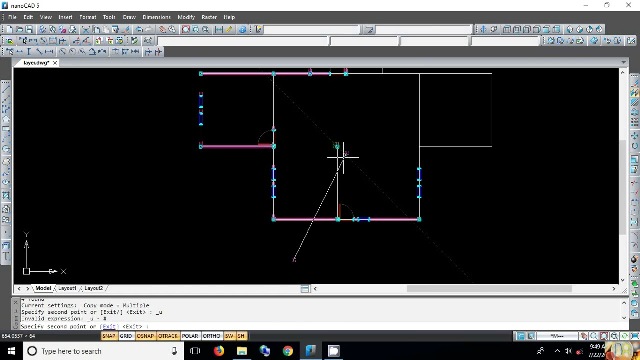Toggle the OSNAP status button

pyautogui.click(x=145, y=336)
